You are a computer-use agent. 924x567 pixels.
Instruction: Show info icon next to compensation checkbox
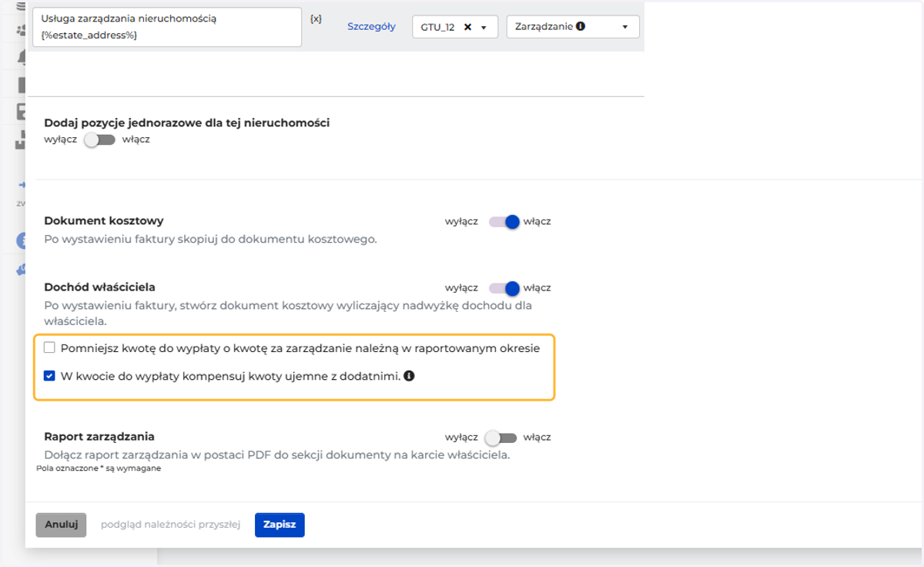(x=409, y=376)
